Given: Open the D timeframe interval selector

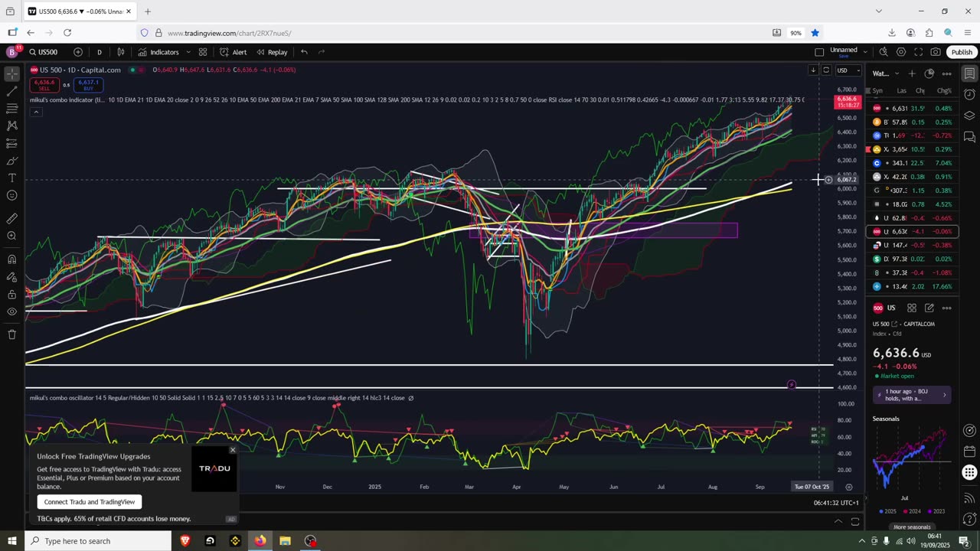Looking at the screenshot, I should pyautogui.click(x=99, y=52).
